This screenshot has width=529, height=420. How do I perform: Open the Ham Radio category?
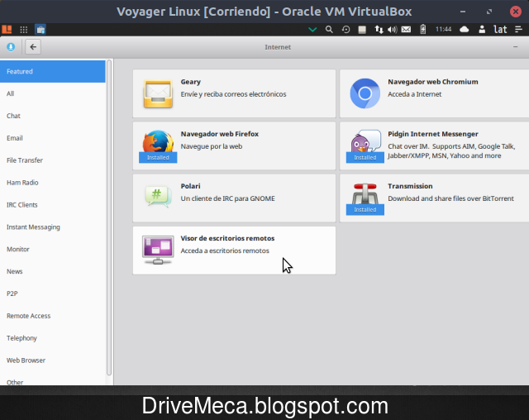53,183
